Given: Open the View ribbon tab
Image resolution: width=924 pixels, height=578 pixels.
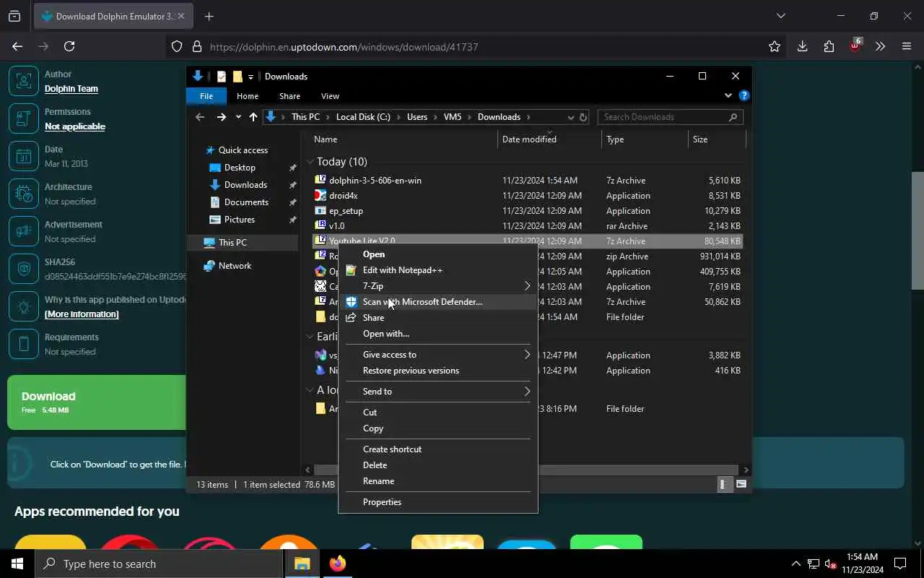Looking at the screenshot, I should (330, 96).
